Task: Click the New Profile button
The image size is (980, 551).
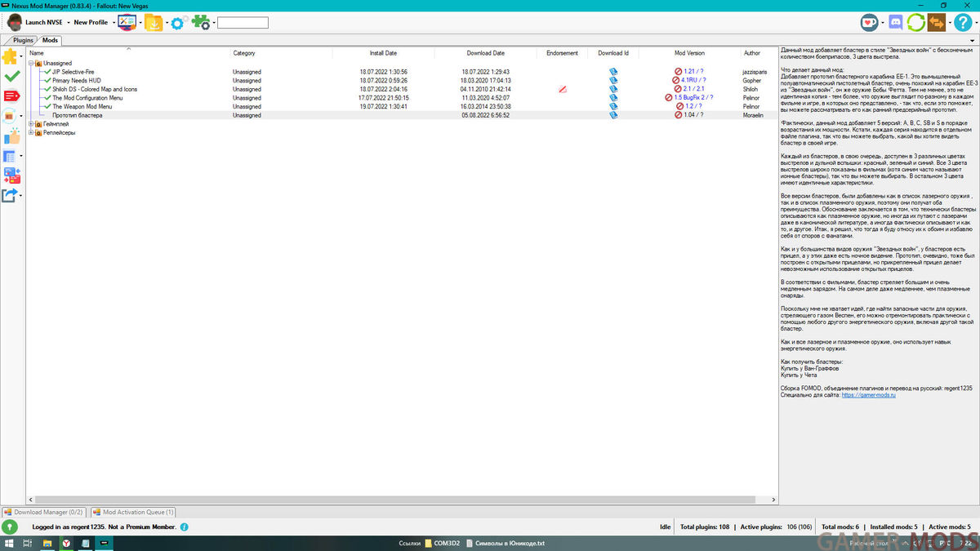Action: (x=91, y=23)
